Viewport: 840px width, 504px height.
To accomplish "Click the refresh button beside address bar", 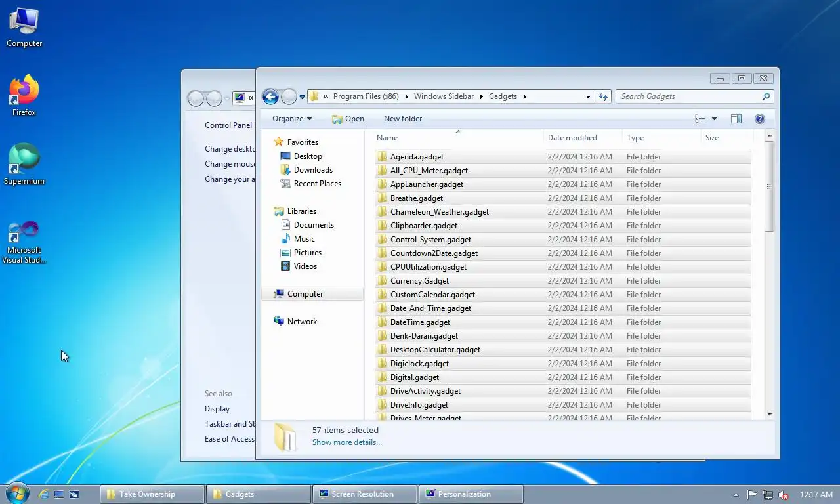I will point(604,96).
